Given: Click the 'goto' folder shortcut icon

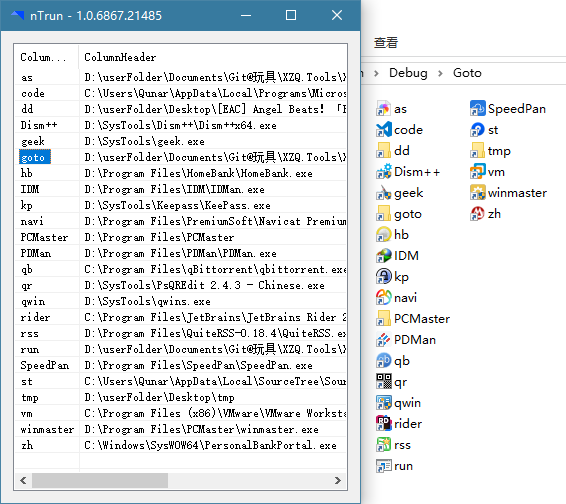Looking at the screenshot, I should pos(383,214).
